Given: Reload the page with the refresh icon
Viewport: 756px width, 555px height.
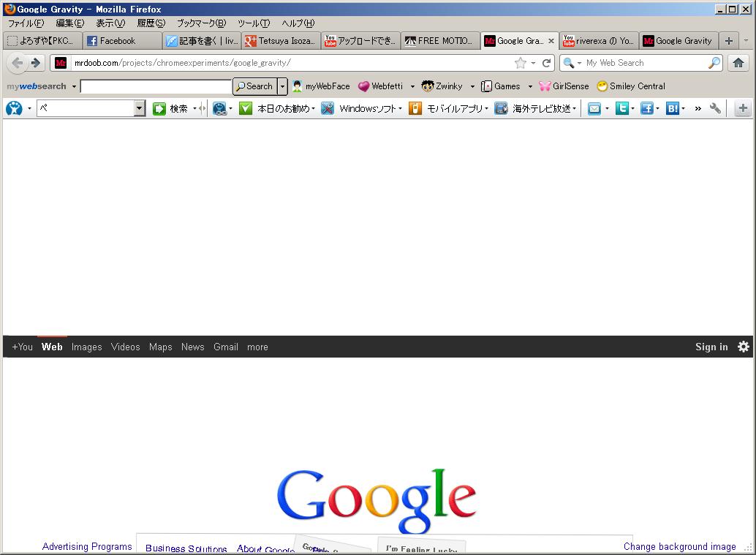Looking at the screenshot, I should click(x=546, y=63).
